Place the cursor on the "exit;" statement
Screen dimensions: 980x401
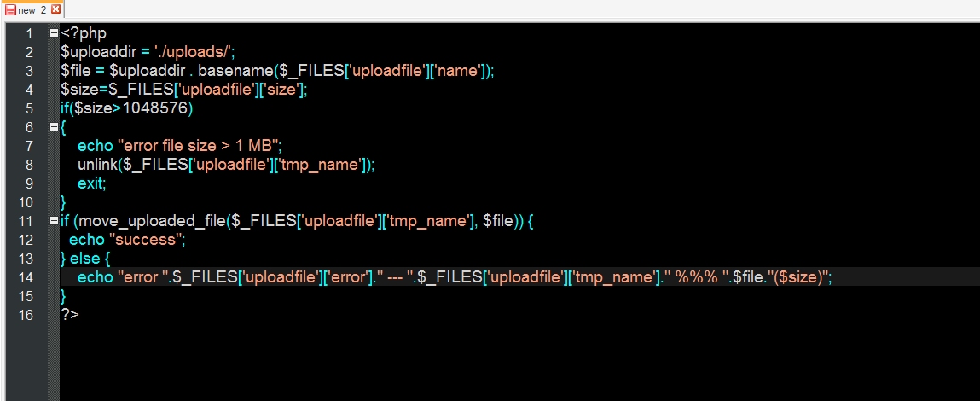coord(92,183)
